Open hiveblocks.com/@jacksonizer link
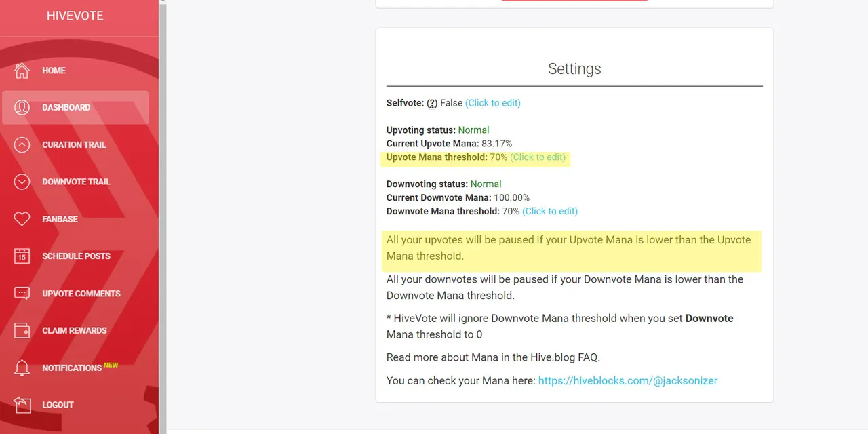 point(627,380)
